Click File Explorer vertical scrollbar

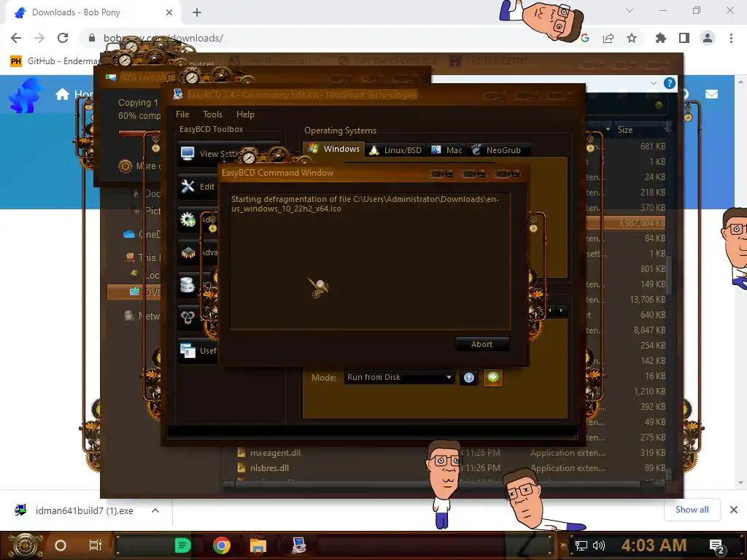669,275
